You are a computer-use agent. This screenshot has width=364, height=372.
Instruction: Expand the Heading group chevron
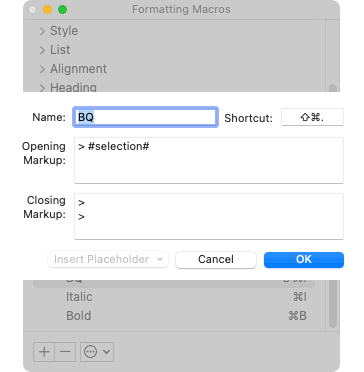(x=42, y=88)
